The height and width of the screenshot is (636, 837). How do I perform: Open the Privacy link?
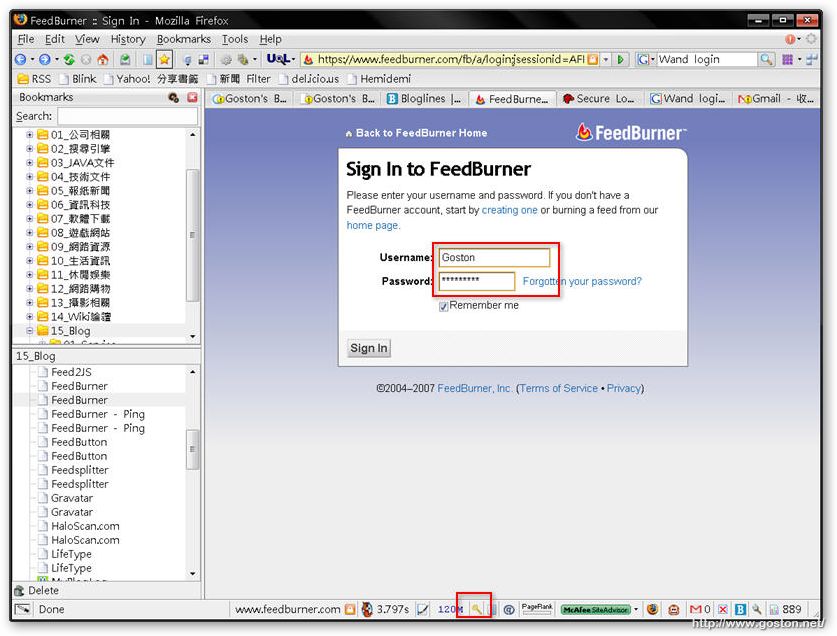coord(623,388)
